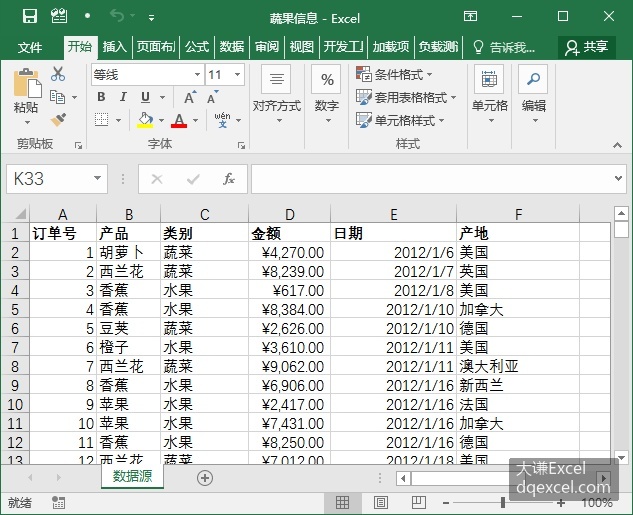The image size is (633, 515).
Task: Open the underline style dropdown arrow
Action: (x=163, y=97)
